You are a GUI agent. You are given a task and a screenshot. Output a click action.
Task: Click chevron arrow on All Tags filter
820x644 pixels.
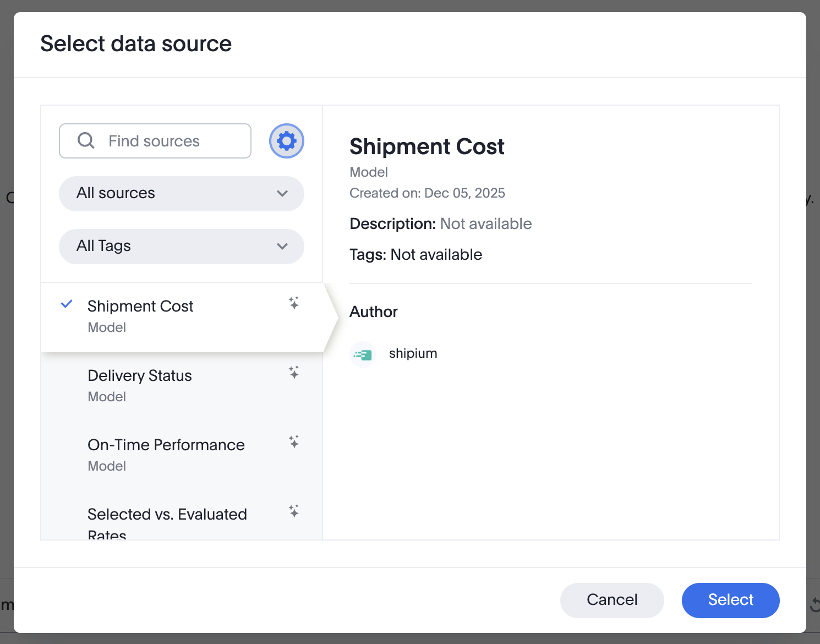point(282,246)
